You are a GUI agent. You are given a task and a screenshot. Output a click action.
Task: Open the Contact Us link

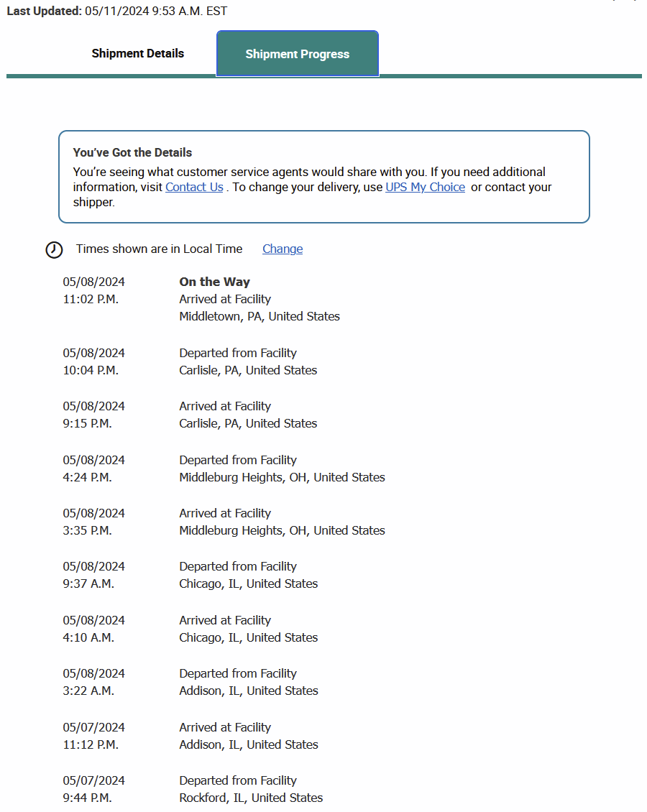pyautogui.click(x=194, y=187)
